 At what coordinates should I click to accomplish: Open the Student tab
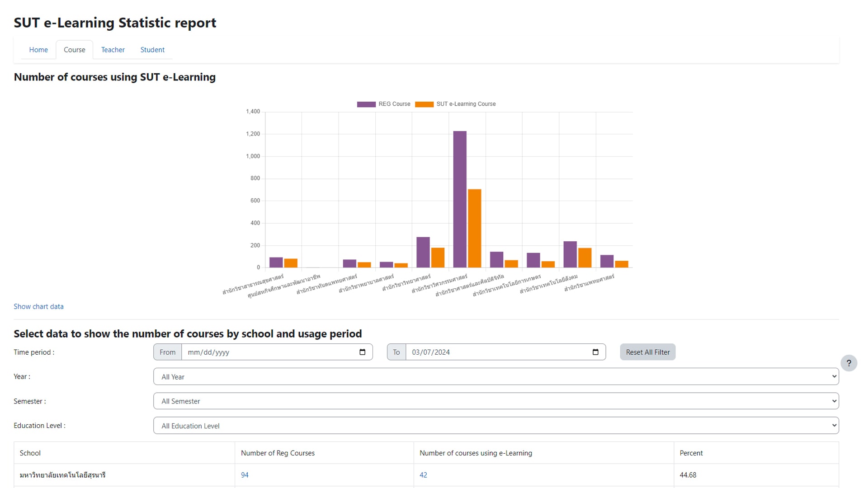[x=152, y=50]
